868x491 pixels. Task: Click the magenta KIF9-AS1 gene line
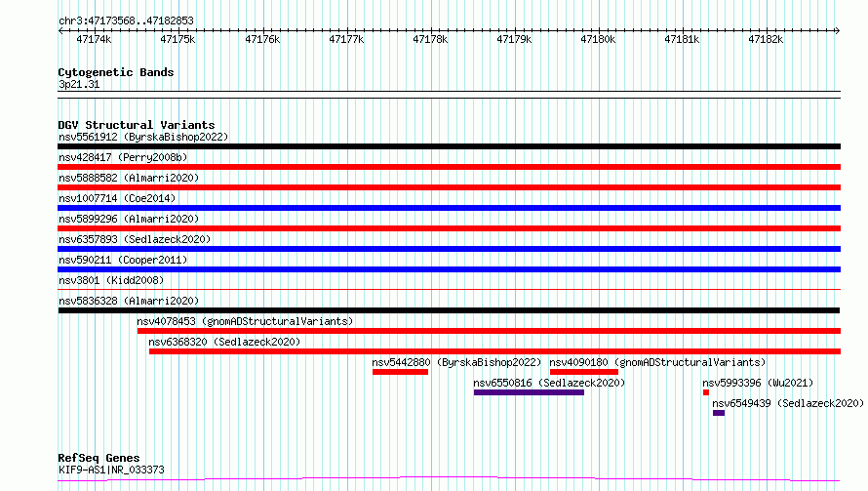(449, 479)
